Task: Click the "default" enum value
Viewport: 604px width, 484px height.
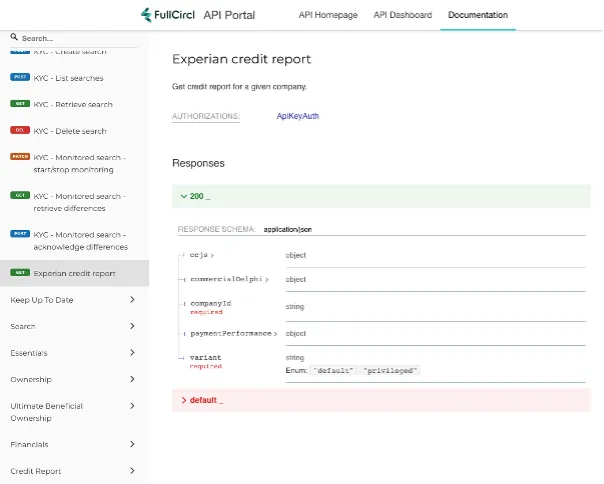Action: coord(334,371)
